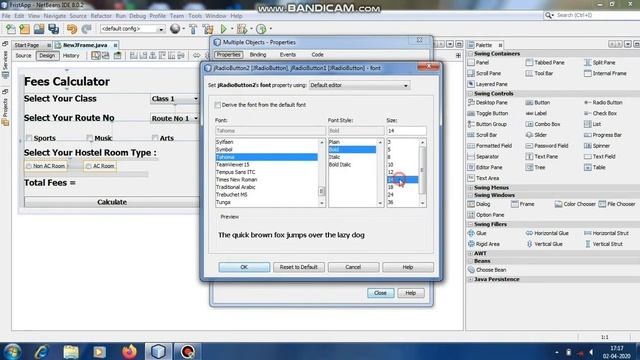
Task: Click the New File toolbar icon
Action: [x=11, y=29]
